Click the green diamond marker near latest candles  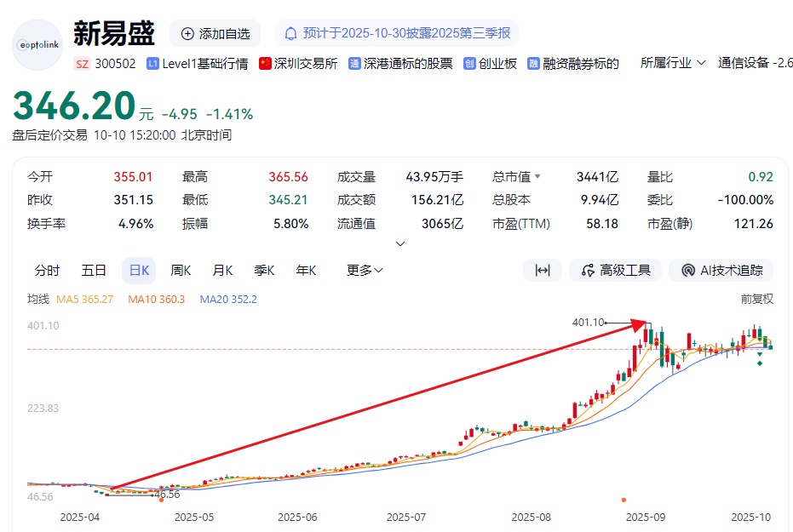point(760,363)
